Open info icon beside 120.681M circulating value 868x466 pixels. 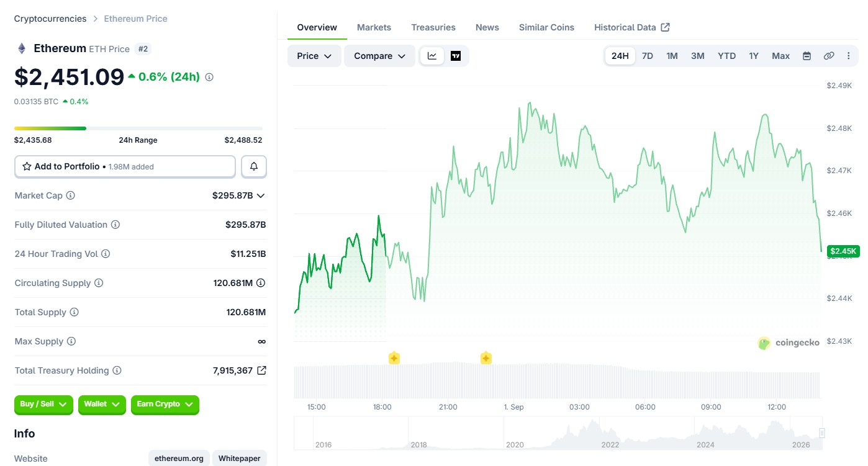coord(261,283)
